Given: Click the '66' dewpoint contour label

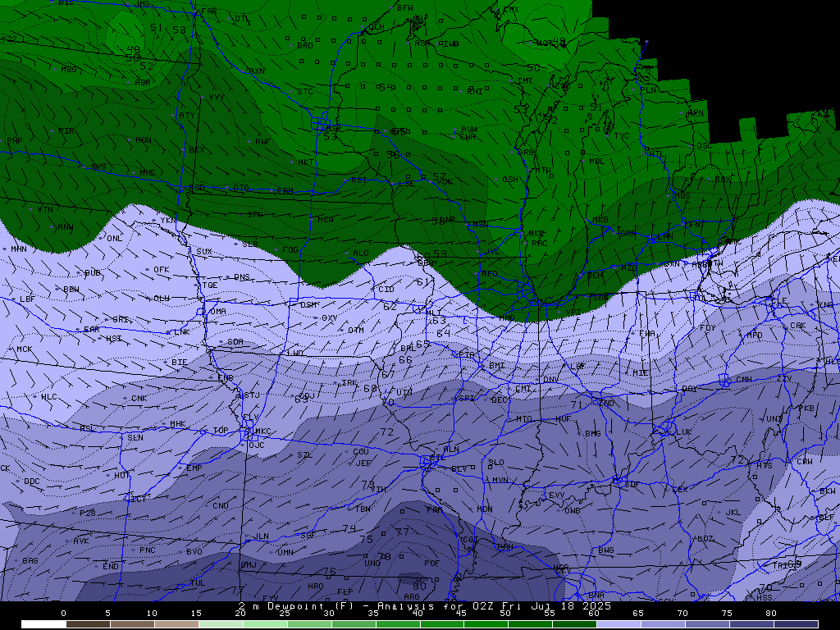Looking at the screenshot, I should tap(405, 360).
